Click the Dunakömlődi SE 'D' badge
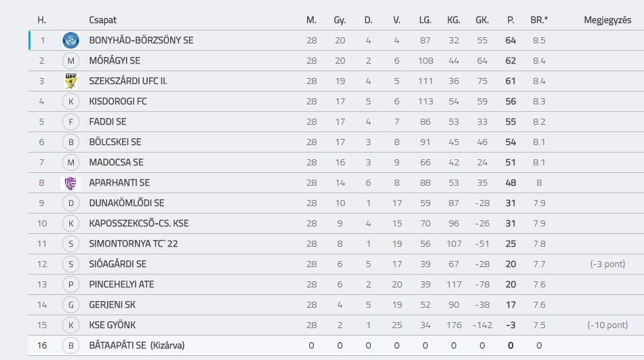Viewport: 644px width, 360px height. click(71, 203)
